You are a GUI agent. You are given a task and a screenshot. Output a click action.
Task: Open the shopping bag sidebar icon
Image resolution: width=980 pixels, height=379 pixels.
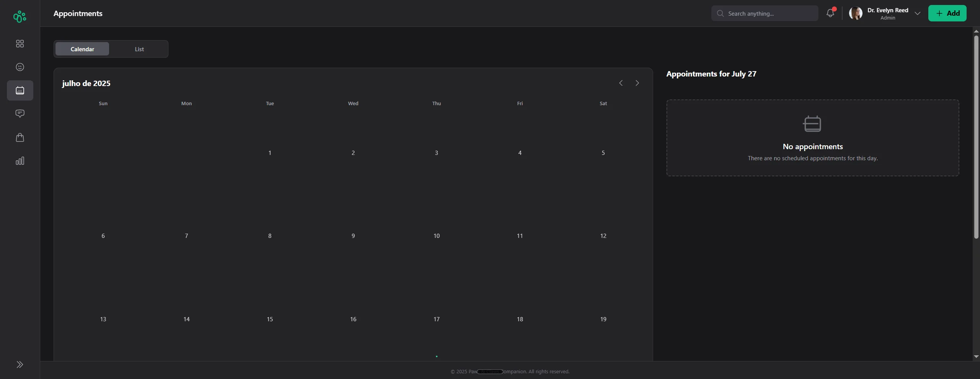[x=20, y=137]
